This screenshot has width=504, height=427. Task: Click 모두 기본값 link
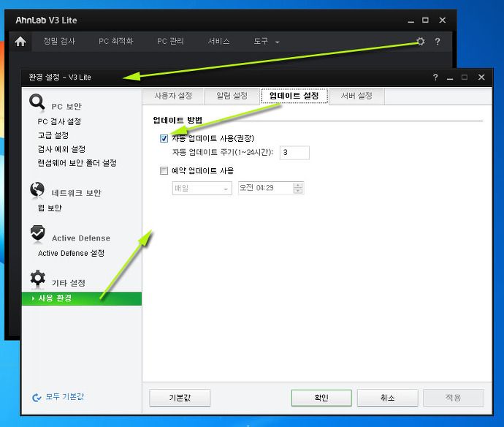[64, 397]
